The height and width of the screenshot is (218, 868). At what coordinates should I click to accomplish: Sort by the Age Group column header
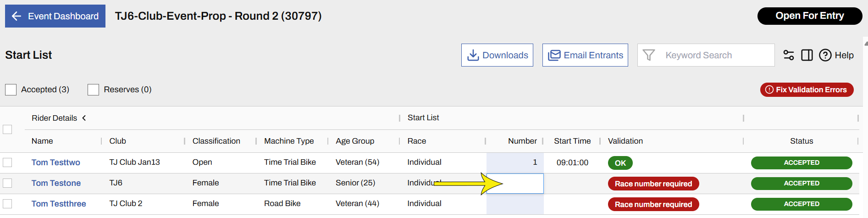355,141
